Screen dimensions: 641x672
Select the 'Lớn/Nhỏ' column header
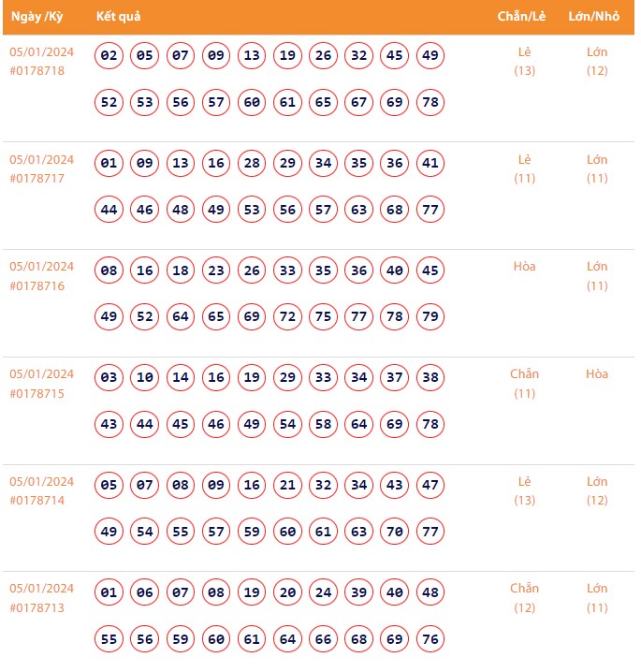pyautogui.click(x=596, y=17)
